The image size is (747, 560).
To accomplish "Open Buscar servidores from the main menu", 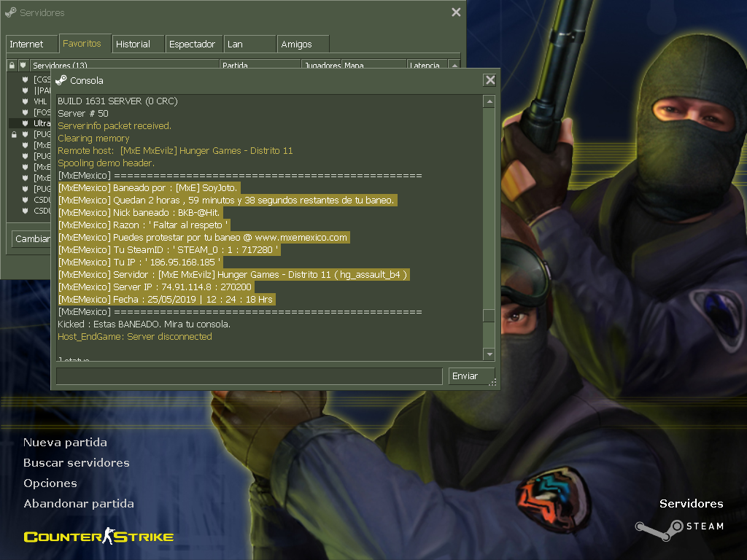I will coord(77,463).
